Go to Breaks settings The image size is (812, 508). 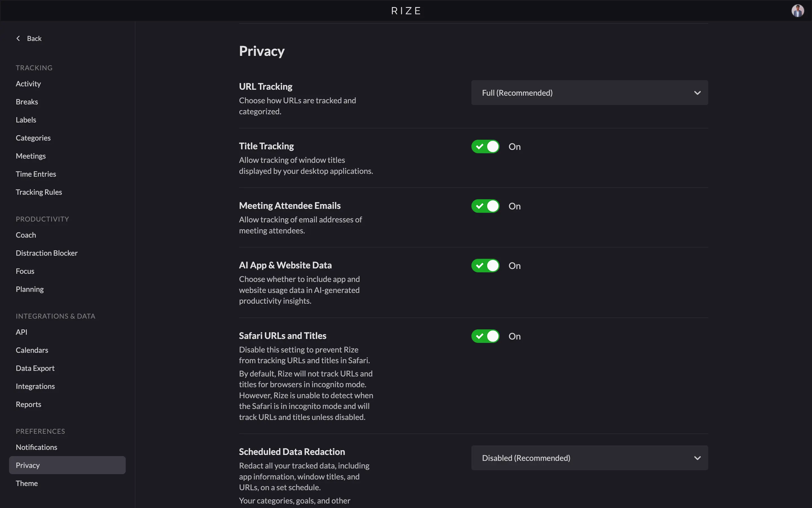click(27, 102)
